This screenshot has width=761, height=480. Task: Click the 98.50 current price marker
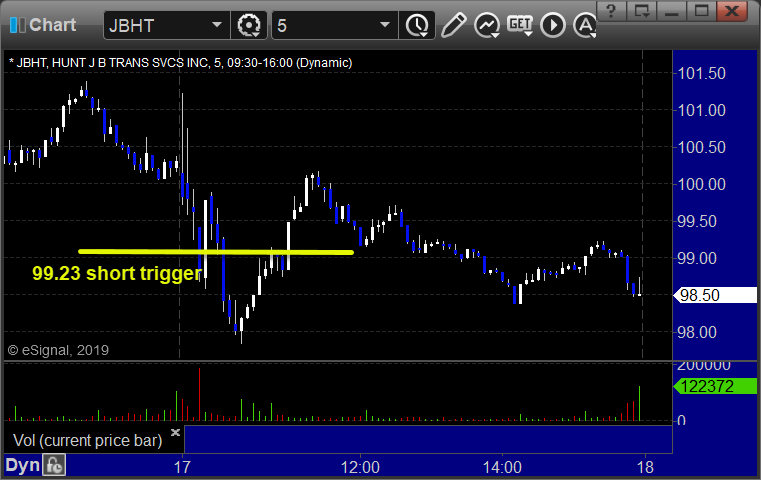coord(715,295)
